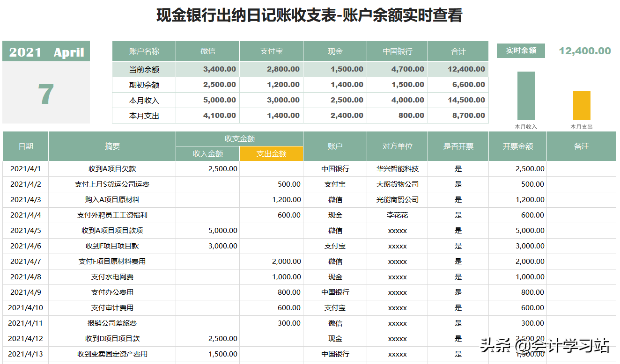
Task: Select the 备注 column header
Action: click(581, 146)
